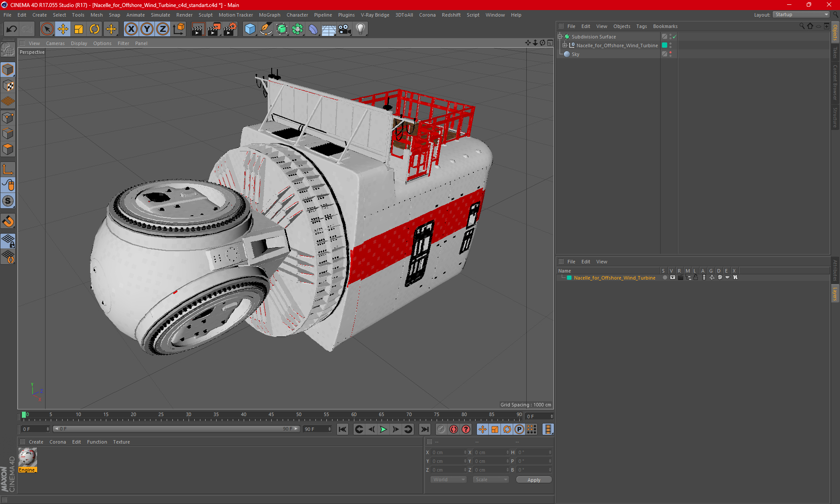Activate the Rotate tool
This screenshot has height=504, width=840.
coord(94,29)
